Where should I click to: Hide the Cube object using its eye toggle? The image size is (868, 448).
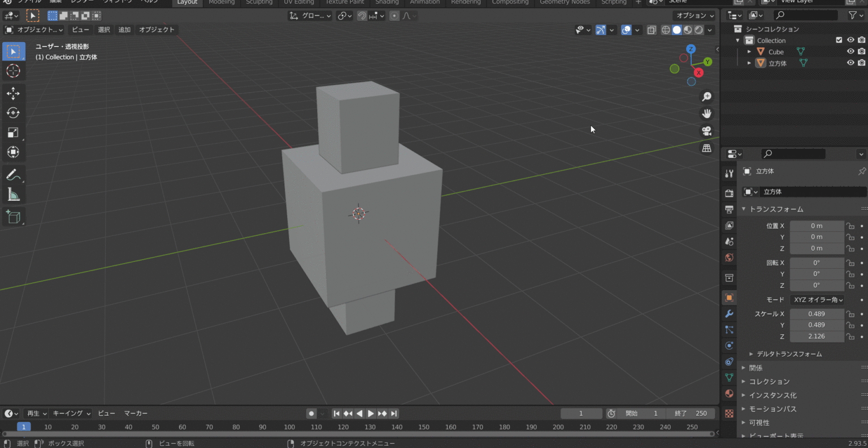coord(850,51)
